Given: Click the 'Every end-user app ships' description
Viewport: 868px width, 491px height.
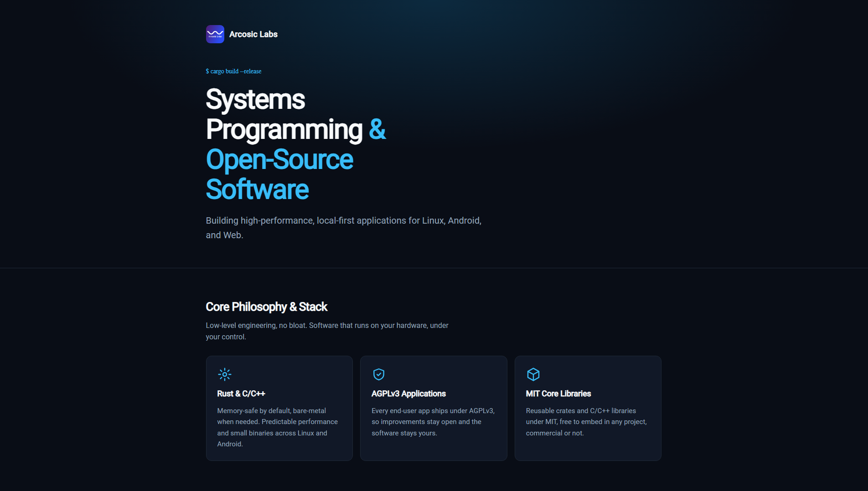Looking at the screenshot, I should pos(433,422).
